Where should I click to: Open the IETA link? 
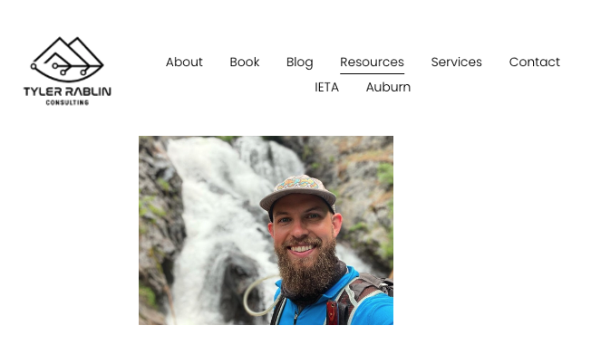pyautogui.click(x=327, y=87)
